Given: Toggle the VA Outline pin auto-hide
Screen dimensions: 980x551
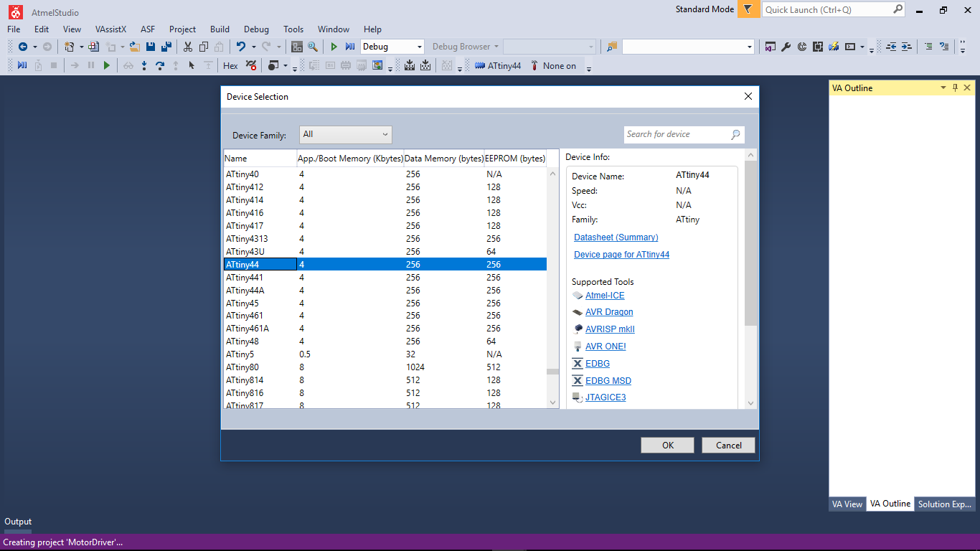Looking at the screenshot, I should click(955, 88).
